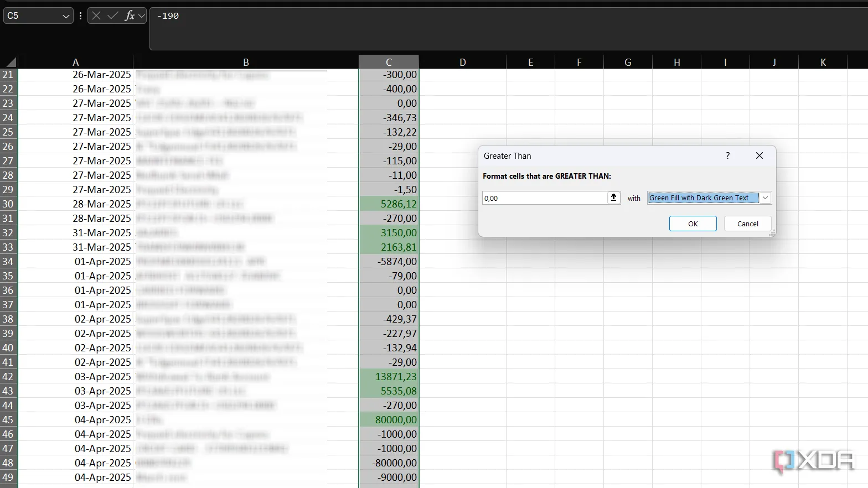
Task: Click cell with value -300,00
Action: pos(389,75)
